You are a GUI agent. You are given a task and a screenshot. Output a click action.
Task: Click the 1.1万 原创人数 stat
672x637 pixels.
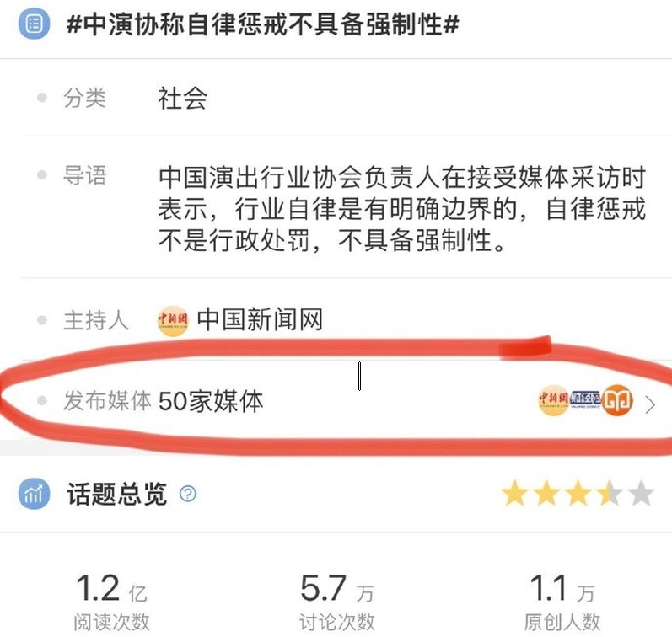(x=562, y=602)
